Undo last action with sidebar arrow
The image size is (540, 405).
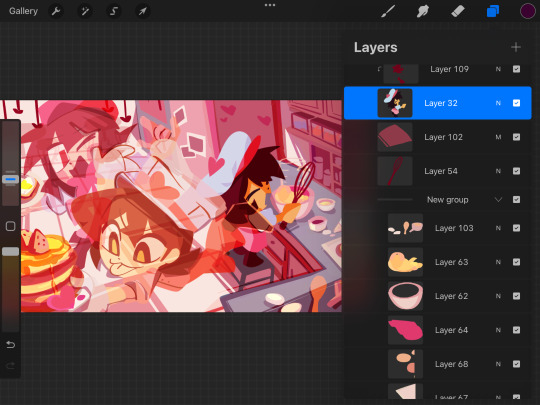(x=10, y=344)
